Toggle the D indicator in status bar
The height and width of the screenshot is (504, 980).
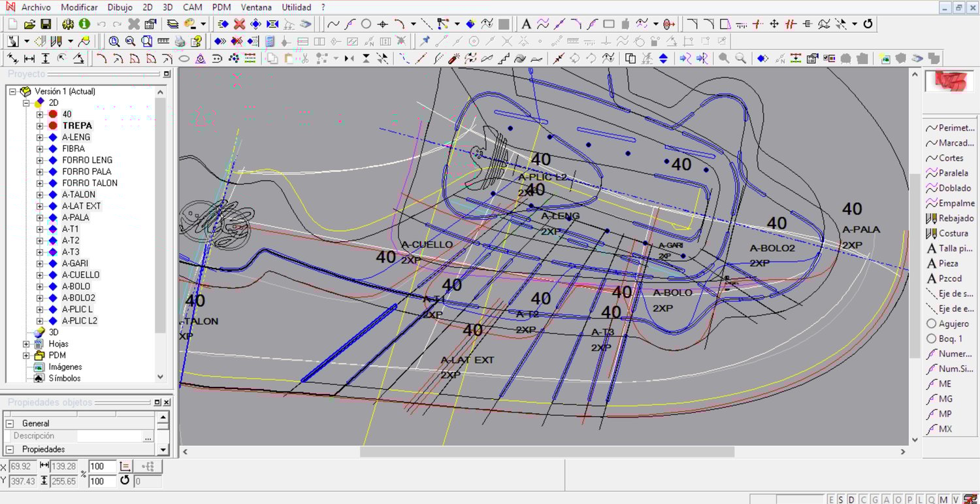pos(851,499)
